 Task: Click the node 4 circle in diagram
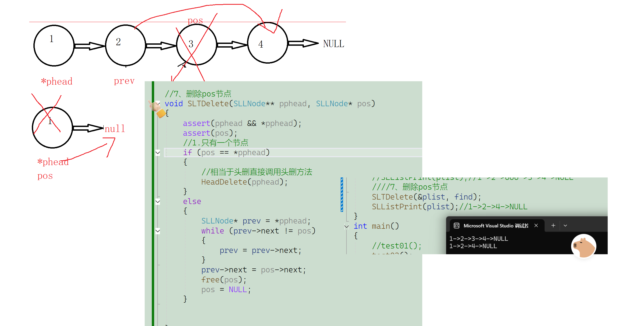[268, 43]
